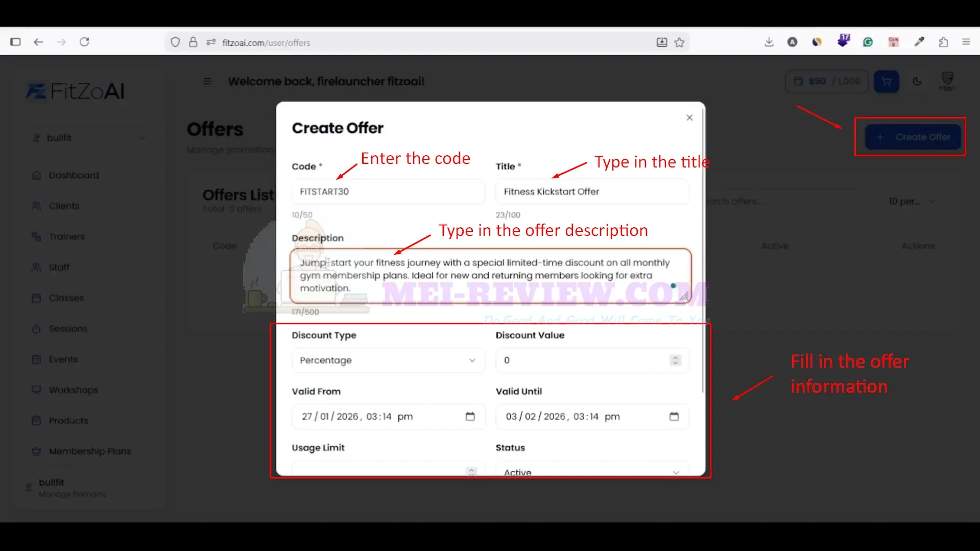Expand the Discount Type Percentage dropdown
Viewport: 980px width, 551px height.
(388, 360)
